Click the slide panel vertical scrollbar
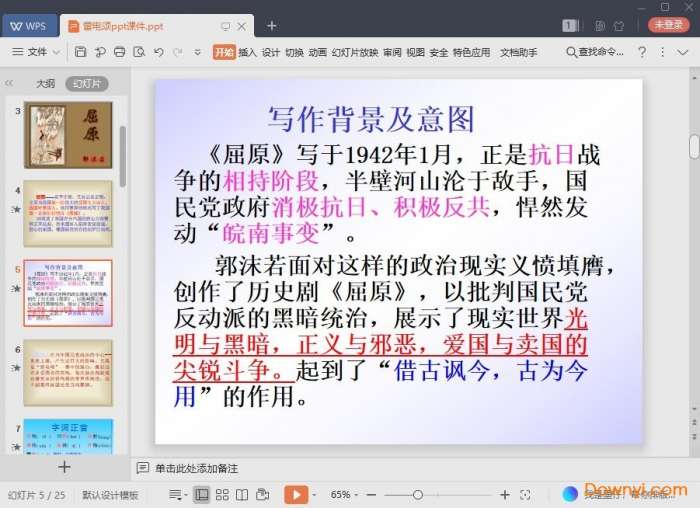Viewport: 700px width, 508px height. coord(123,156)
